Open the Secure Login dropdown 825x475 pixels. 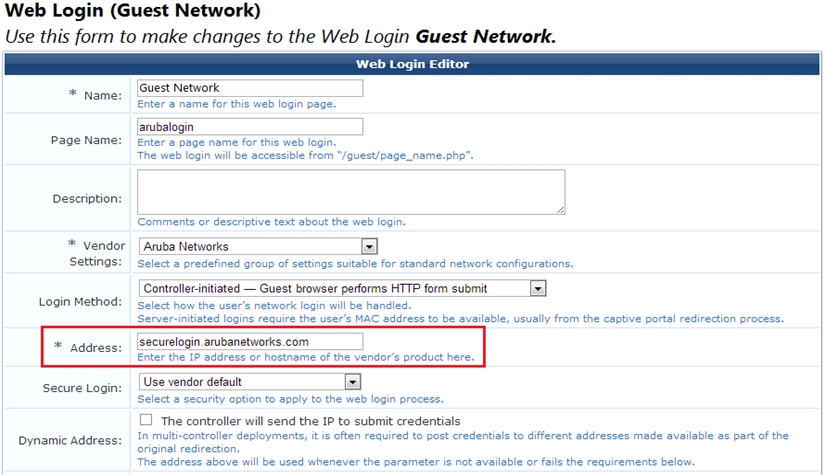250,381
